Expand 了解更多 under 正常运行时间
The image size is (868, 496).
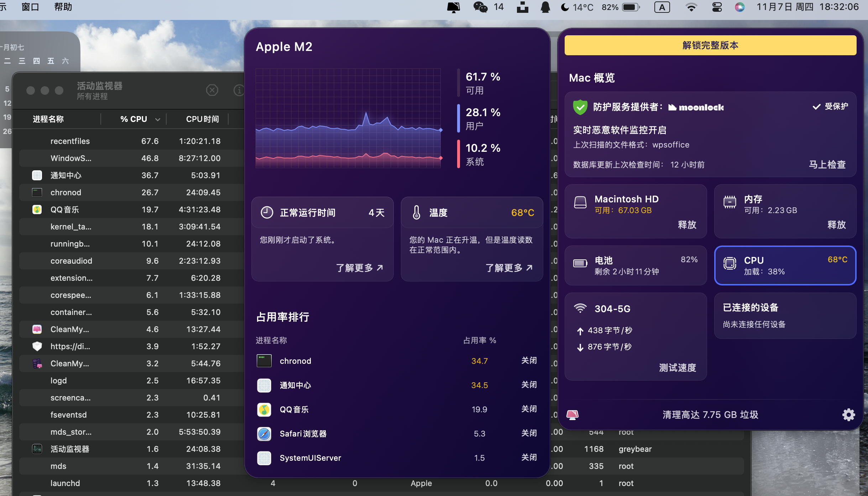(x=359, y=268)
